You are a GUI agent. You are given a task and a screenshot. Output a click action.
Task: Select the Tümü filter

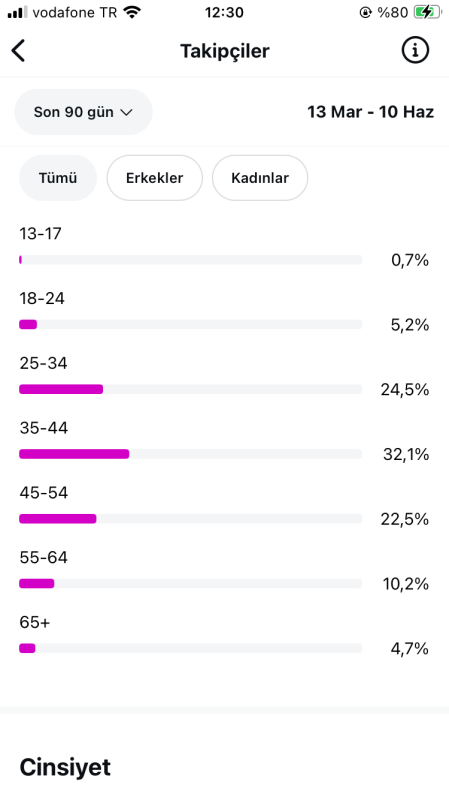click(x=58, y=178)
